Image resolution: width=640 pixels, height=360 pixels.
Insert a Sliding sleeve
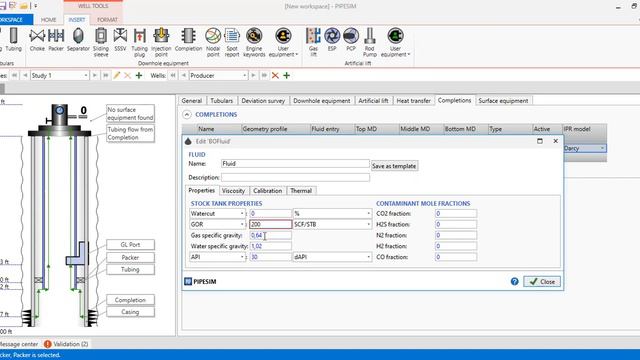[101, 42]
